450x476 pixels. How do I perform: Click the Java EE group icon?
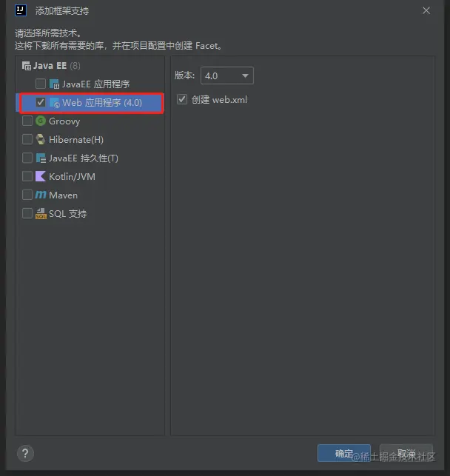[26, 66]
